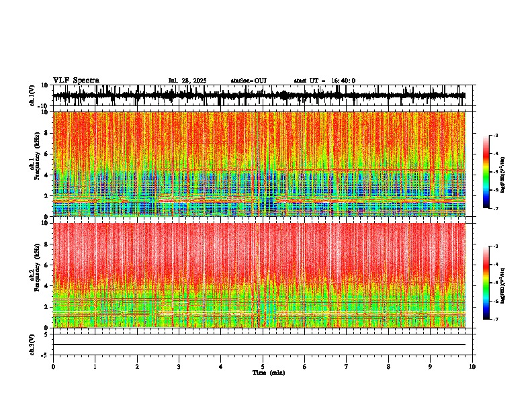
Task: Click the '0' tick on the time axis
Action: (53, 367)
